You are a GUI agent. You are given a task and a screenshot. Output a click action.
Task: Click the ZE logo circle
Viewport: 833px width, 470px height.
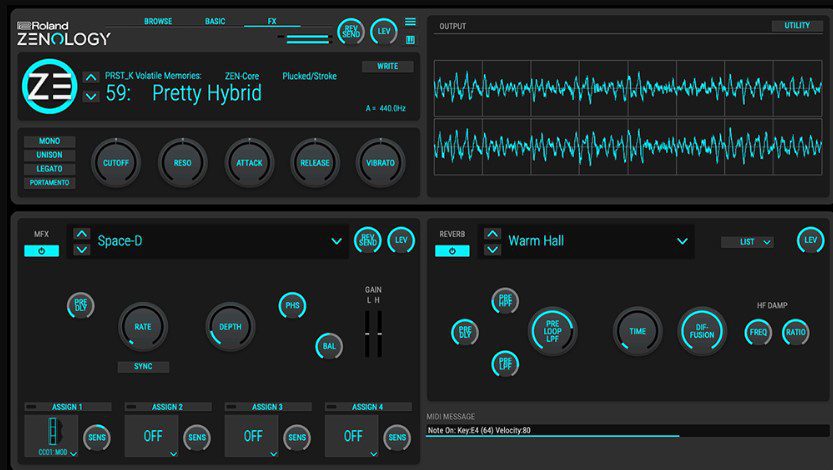49,86
